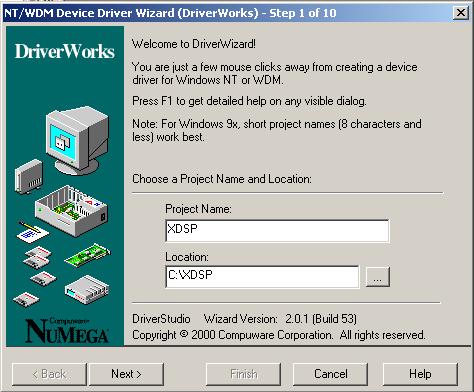The image size is (474, 392).
Task: Click the wizard title bar text
Action: [x=170, y=13]
